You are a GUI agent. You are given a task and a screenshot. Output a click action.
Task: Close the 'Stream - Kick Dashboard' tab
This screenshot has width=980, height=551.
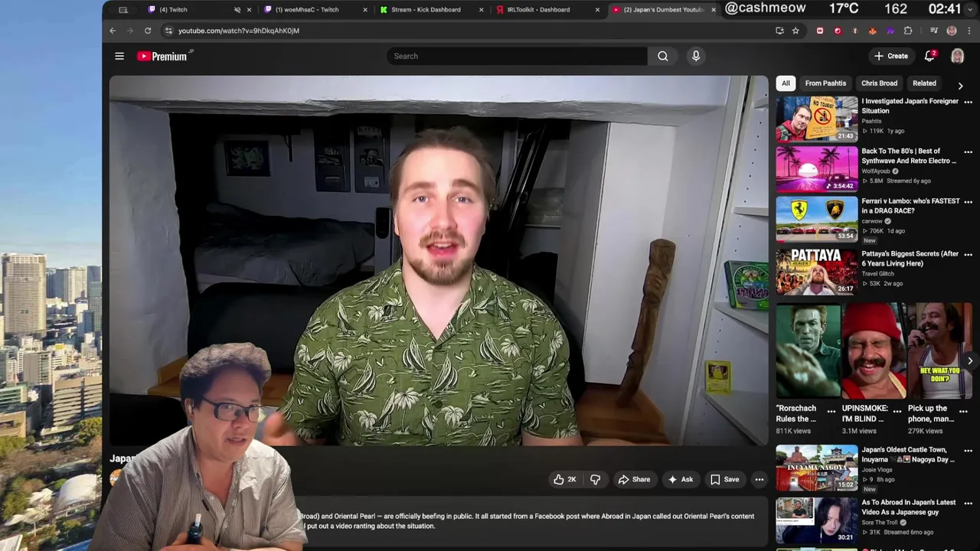pos(482,10)
